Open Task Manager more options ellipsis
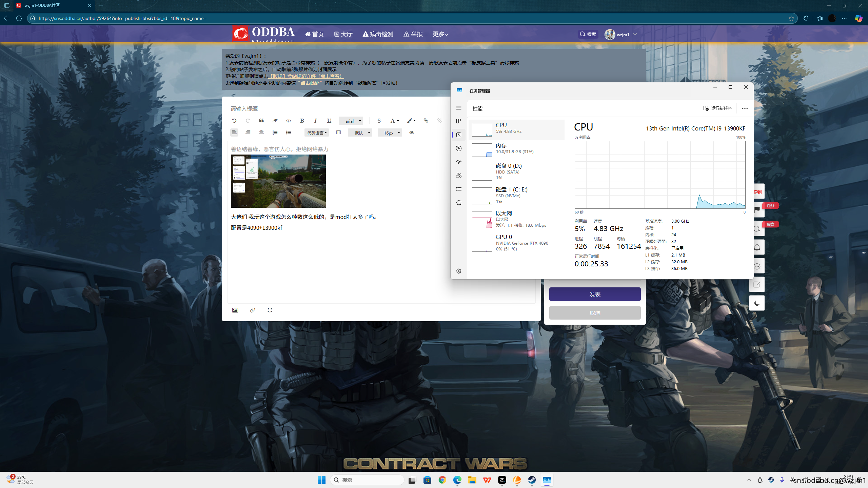 (745, 108)
